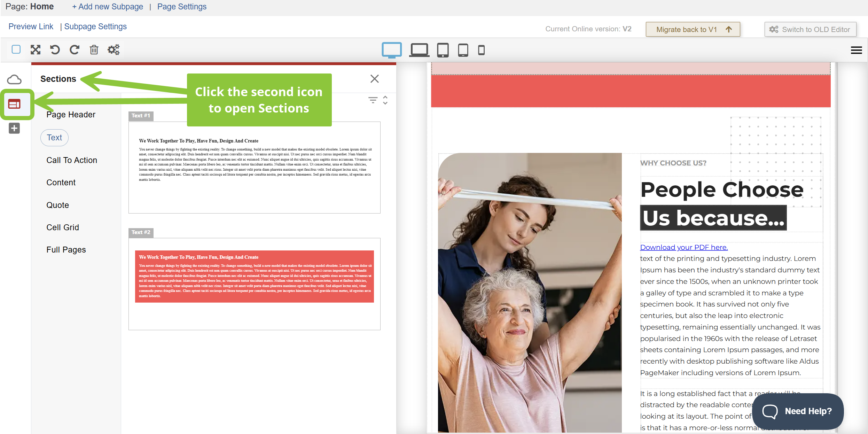
Task: Click Migrate back to V1 button
Action: click(693, 30)
